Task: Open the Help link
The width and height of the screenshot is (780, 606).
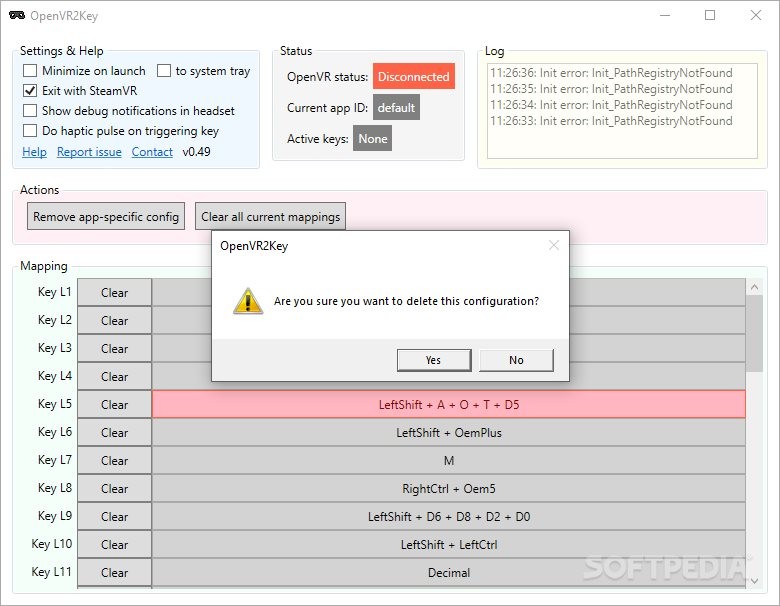Action: pos(34,152)
